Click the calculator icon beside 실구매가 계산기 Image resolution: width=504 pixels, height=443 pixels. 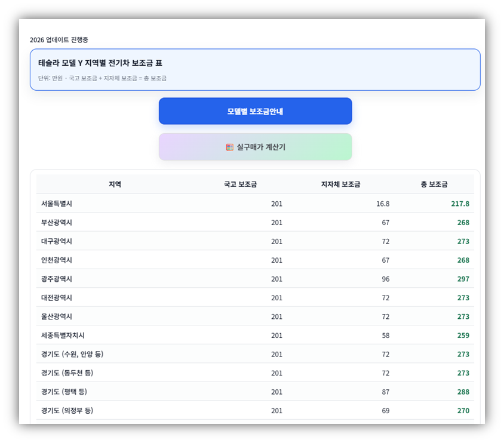point(229,147)
